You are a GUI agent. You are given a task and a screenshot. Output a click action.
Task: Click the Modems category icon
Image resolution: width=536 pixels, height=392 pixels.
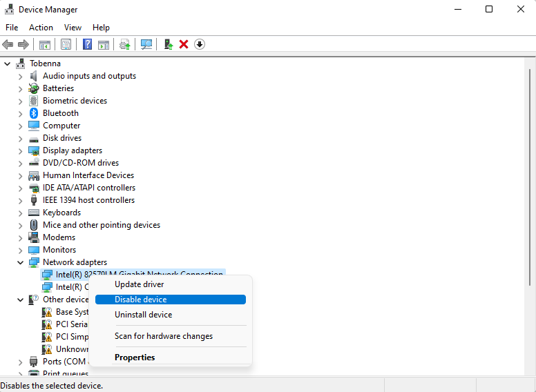(x=33, y=237)
